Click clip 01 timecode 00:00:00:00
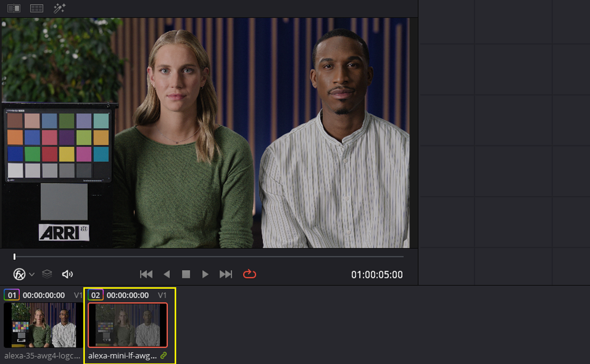Viewport: 590px width, 364px height. coord(44,295)
